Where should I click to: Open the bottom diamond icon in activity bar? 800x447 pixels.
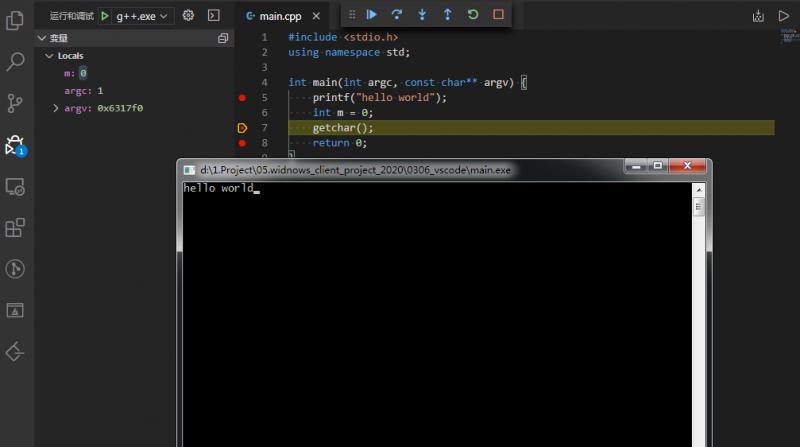15,352
